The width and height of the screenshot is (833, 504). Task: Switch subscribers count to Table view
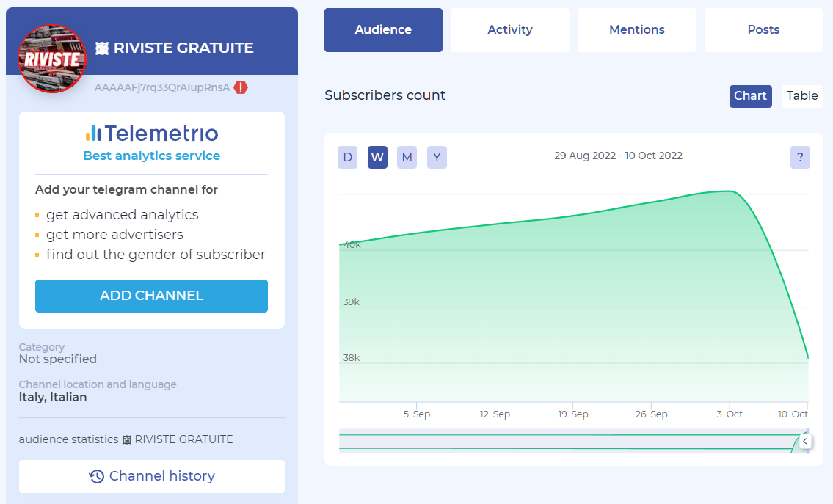[802, 96]
